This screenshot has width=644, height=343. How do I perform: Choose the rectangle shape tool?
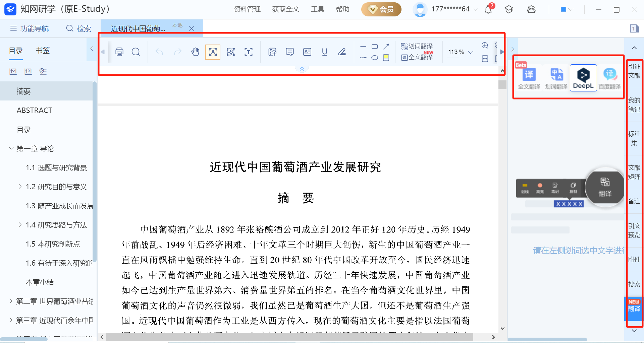point(375,47)
